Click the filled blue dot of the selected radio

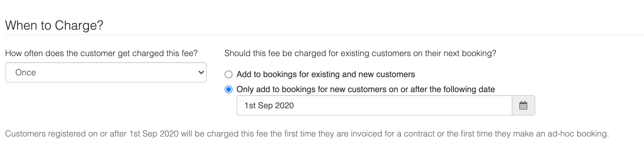coord(229,89)
